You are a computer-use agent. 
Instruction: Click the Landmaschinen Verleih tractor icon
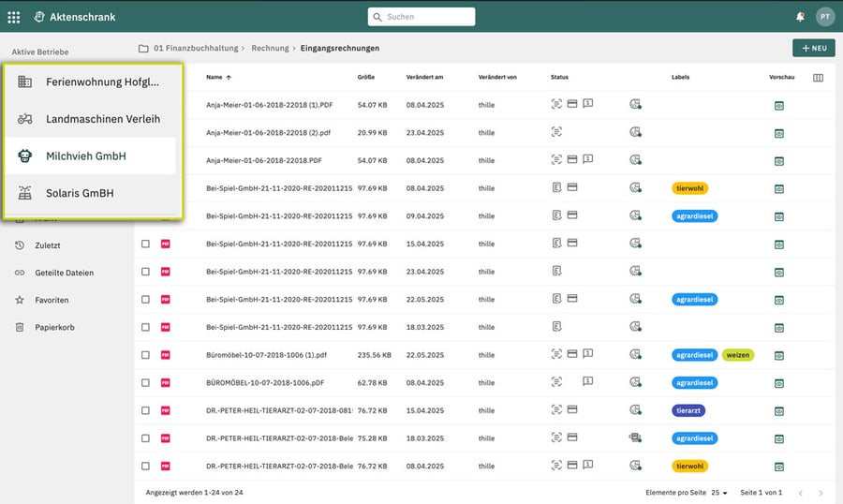pos(24,119)
